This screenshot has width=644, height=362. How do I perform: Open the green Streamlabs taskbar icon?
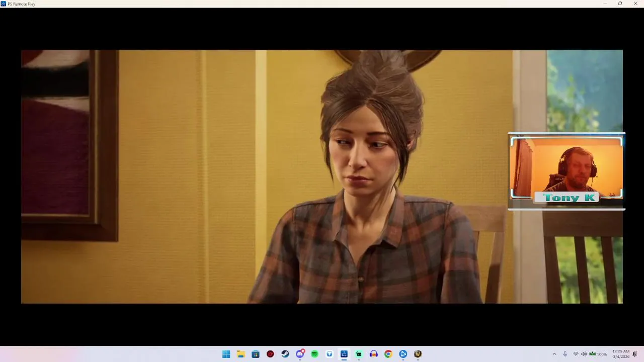point(359,354)
